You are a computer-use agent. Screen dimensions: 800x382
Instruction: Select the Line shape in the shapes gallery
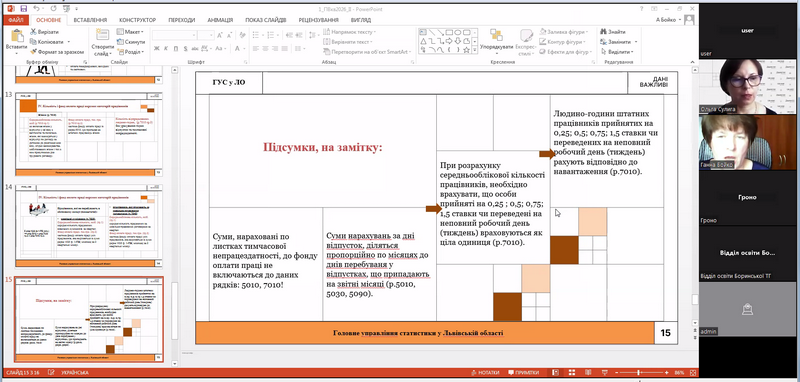(x=432, y=32)
